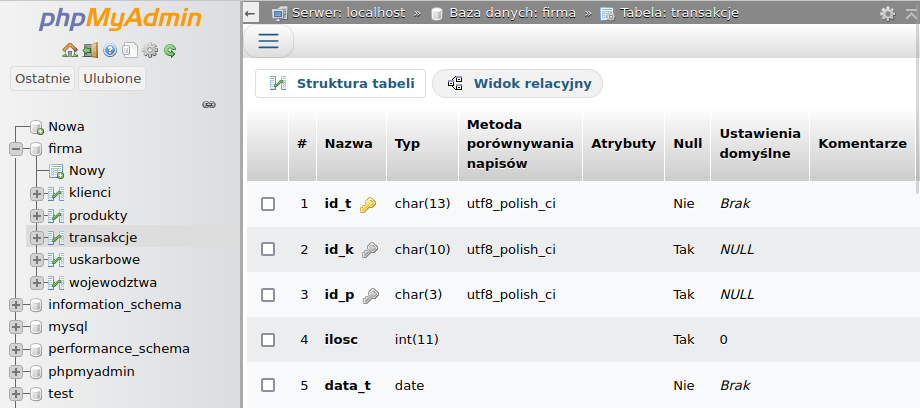Collapse sidebar with left arrow button
The image size is (920, 408).
pos(251,13)
